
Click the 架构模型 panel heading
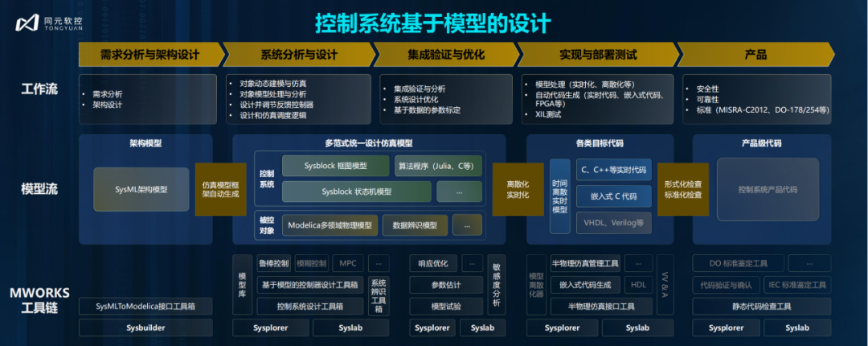click(145, 143)
